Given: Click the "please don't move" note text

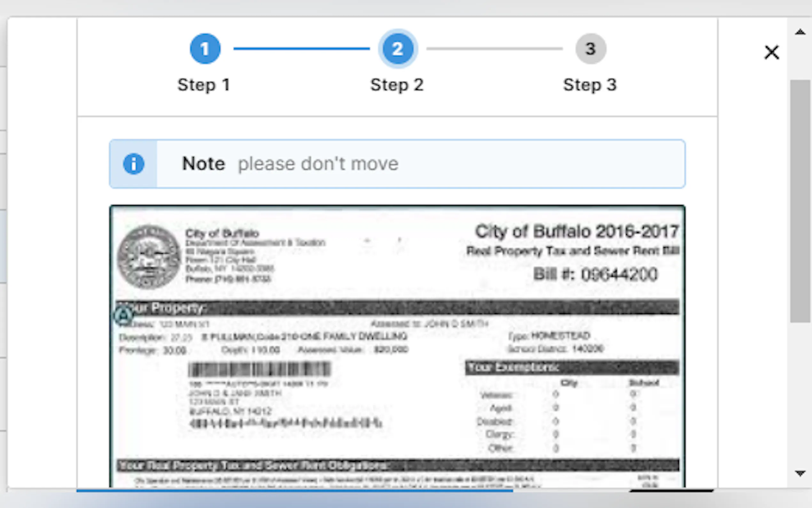Looking at the screenshot, I should click(x=318, y=164).
